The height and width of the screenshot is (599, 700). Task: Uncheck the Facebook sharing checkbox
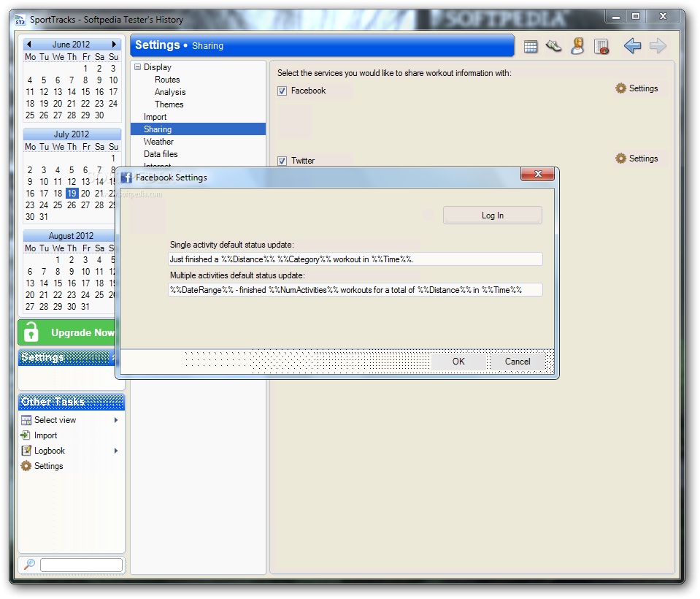click(x=282, y=91)
